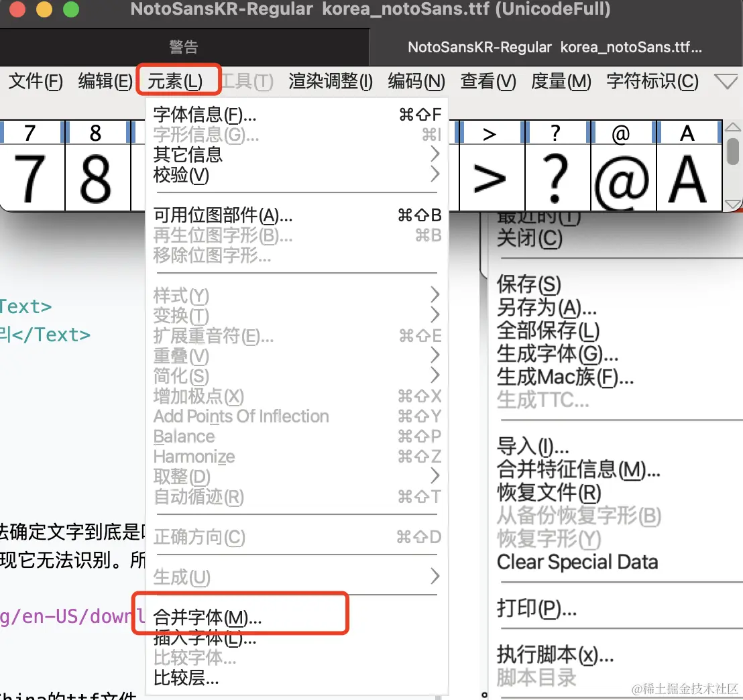Choose 可用位图部件(A)... entry
The width and height of the screenshot is (743, 700).
[296, 215]
